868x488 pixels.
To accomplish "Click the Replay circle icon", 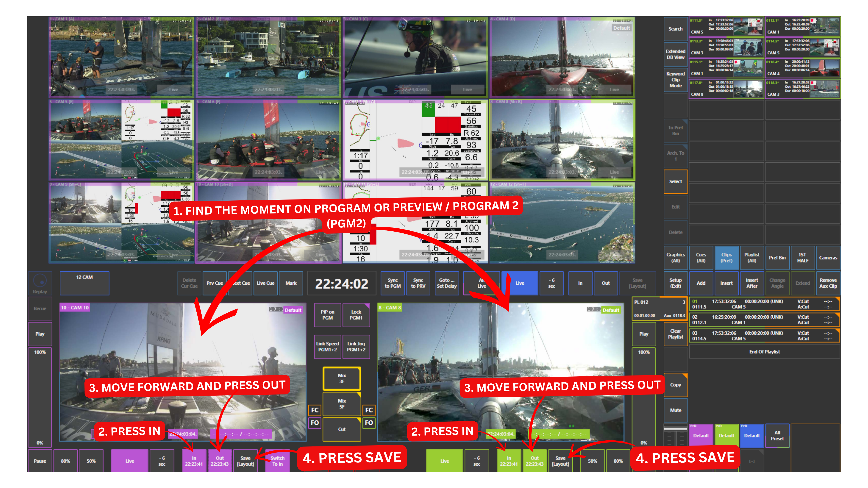I will [40, 280].
